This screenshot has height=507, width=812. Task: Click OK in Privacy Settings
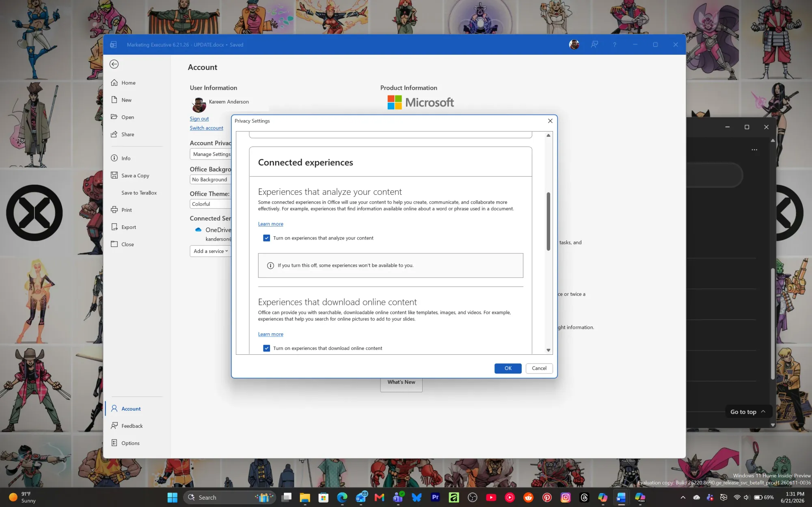point(508,368)
